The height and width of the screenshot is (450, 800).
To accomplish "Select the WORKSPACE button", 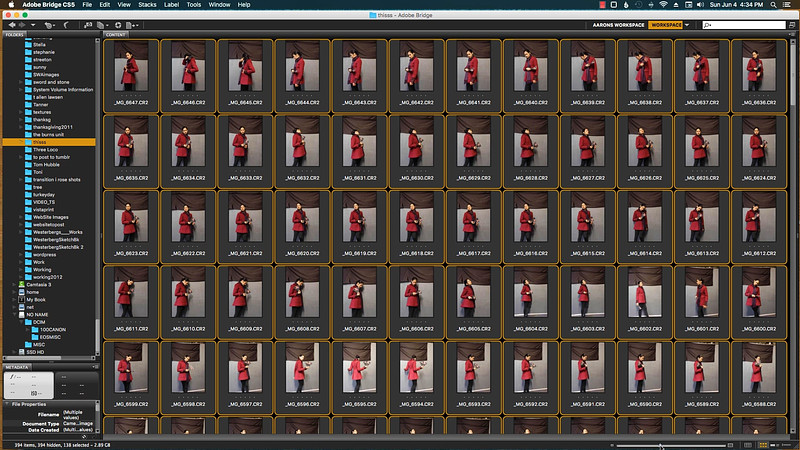I will (x=665, y=23).
